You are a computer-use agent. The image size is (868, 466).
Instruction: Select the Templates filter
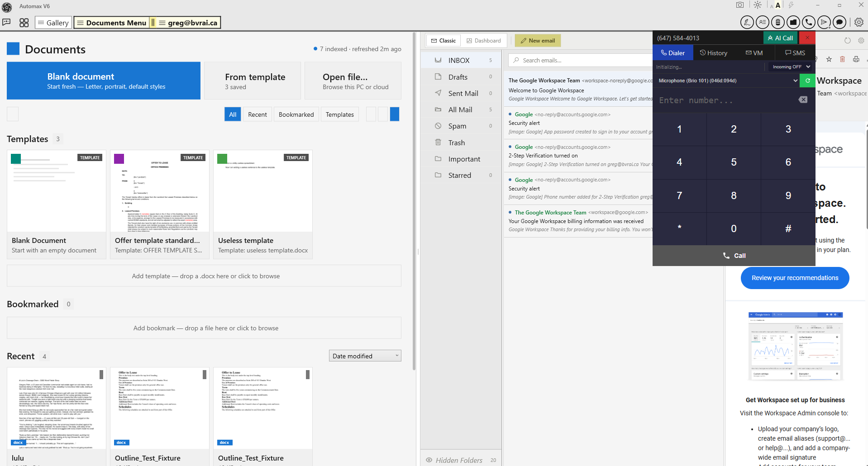(340, 114)
